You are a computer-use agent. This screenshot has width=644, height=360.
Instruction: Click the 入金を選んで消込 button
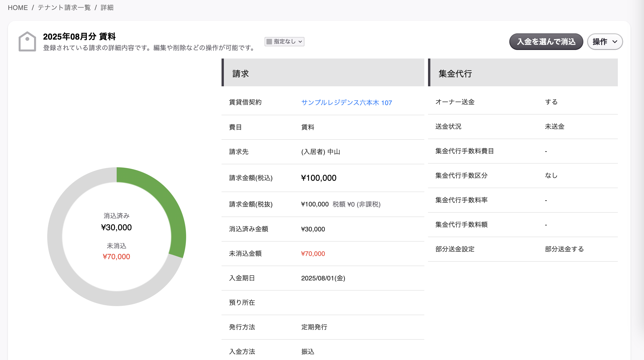pyautogui.click(x=546, y=41)
